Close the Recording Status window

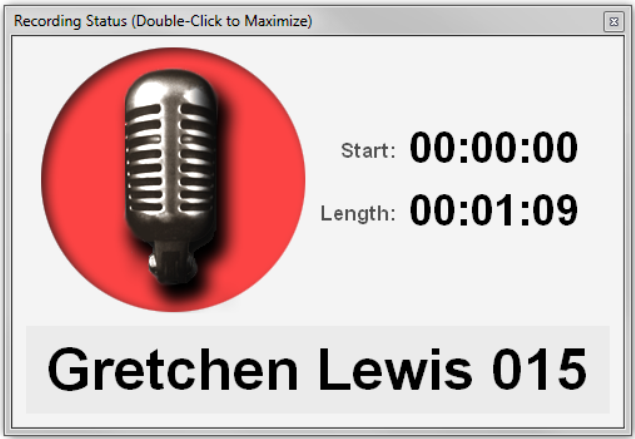click(x=614, y=21)
